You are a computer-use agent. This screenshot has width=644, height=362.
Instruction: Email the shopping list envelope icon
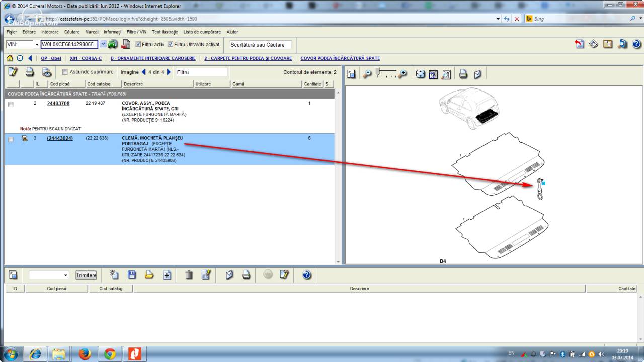229,275
